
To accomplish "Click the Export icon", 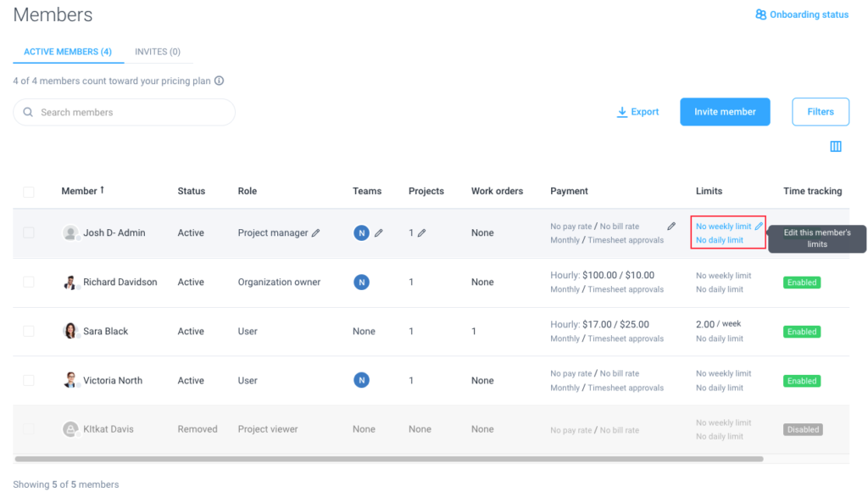I will pos(621,111).
